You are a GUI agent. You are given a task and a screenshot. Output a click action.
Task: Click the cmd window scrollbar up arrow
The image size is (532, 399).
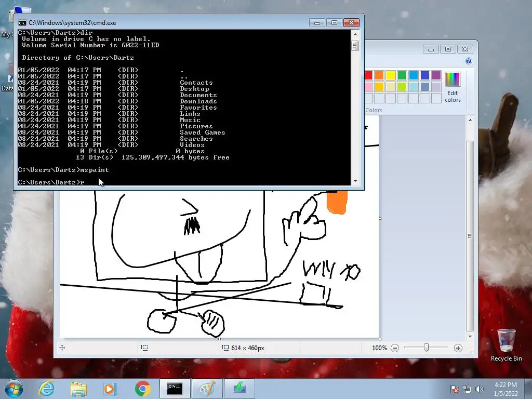coord(355,34)
